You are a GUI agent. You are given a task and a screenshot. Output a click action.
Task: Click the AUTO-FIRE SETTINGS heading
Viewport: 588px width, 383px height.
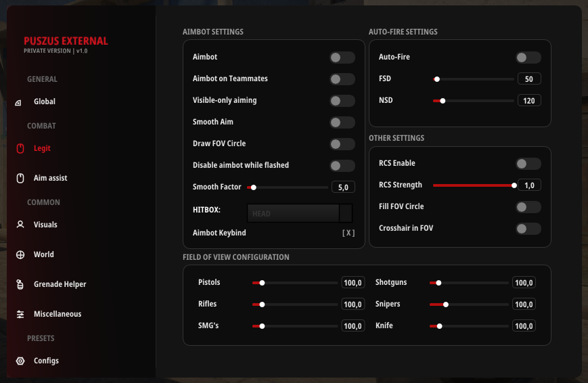[x=403, y=32]
